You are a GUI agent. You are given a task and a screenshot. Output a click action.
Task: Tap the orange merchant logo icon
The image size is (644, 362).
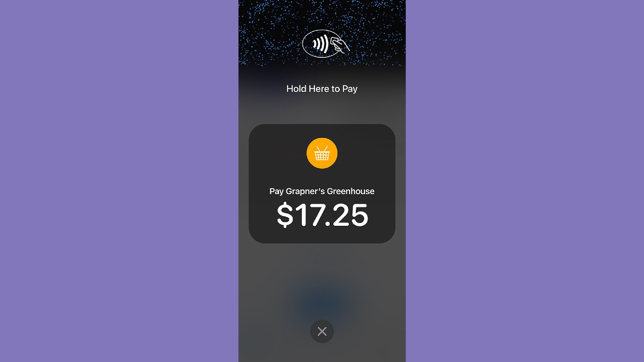pos(322,153)
